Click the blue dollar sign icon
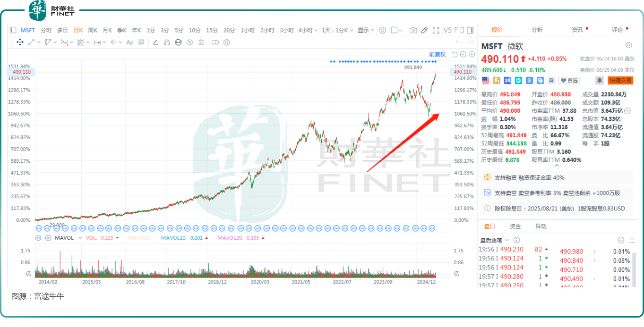This screenshot has width=644, height=327. (x=529, y=81)
